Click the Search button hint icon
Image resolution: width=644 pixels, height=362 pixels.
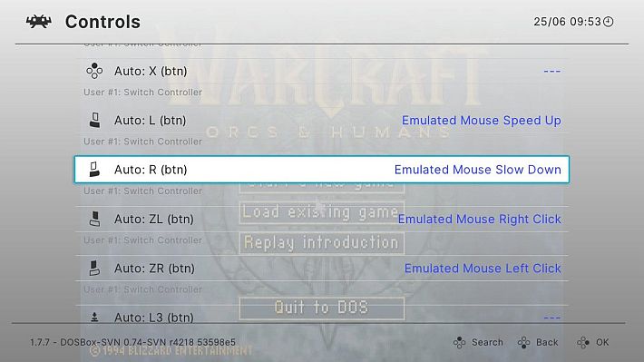[459, 342]
